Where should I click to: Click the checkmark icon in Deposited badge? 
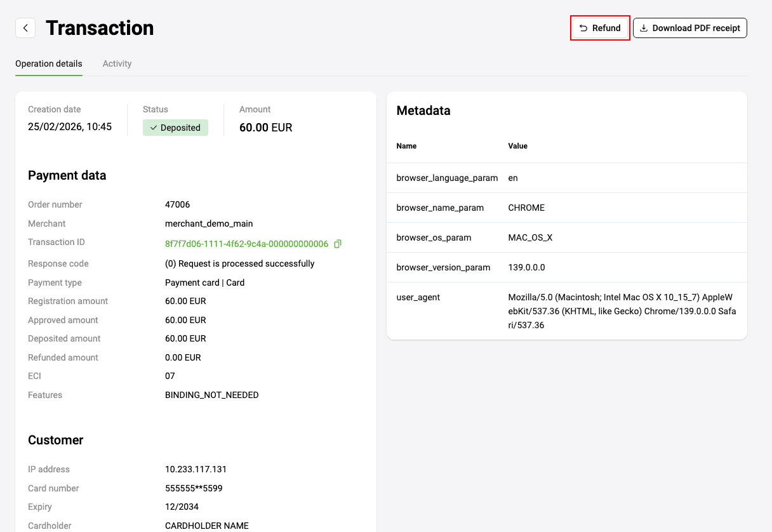pyautogui.click(x=154, y=128)
